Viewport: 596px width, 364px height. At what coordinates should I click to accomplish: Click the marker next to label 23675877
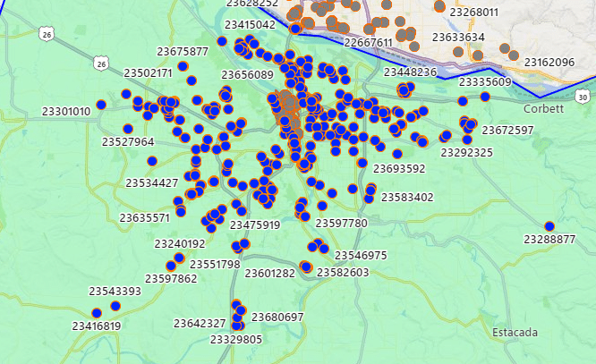183,65
